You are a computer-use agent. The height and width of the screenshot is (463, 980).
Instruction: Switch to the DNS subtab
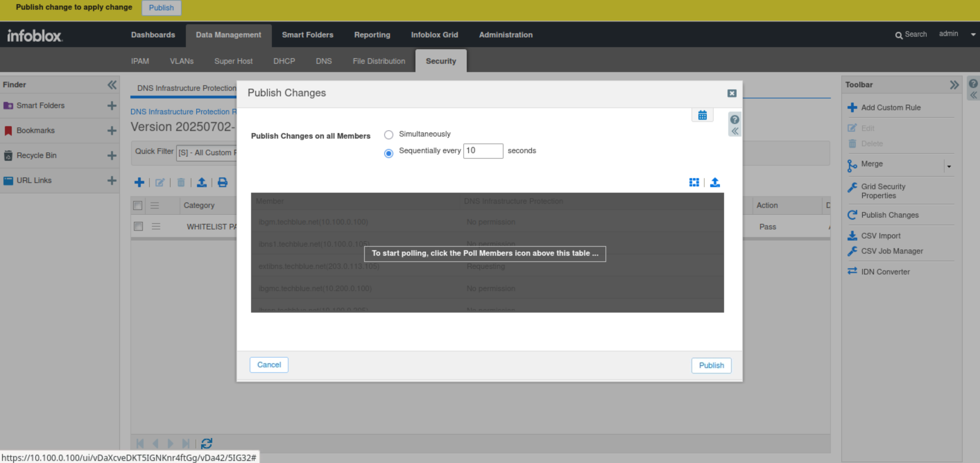pos(323,61)
